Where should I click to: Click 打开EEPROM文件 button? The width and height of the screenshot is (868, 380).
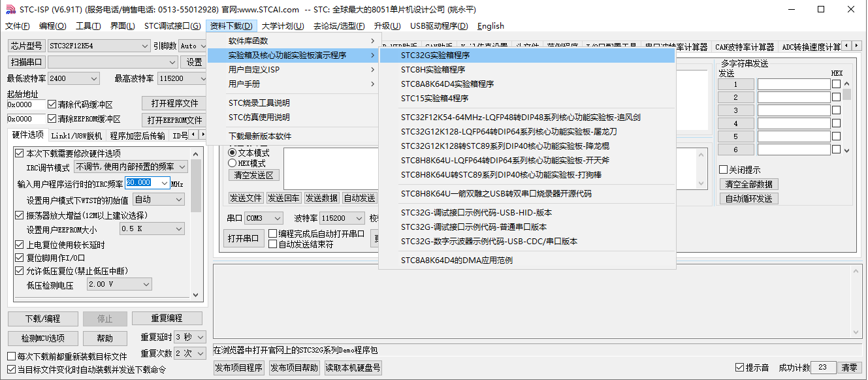(174, 120)
